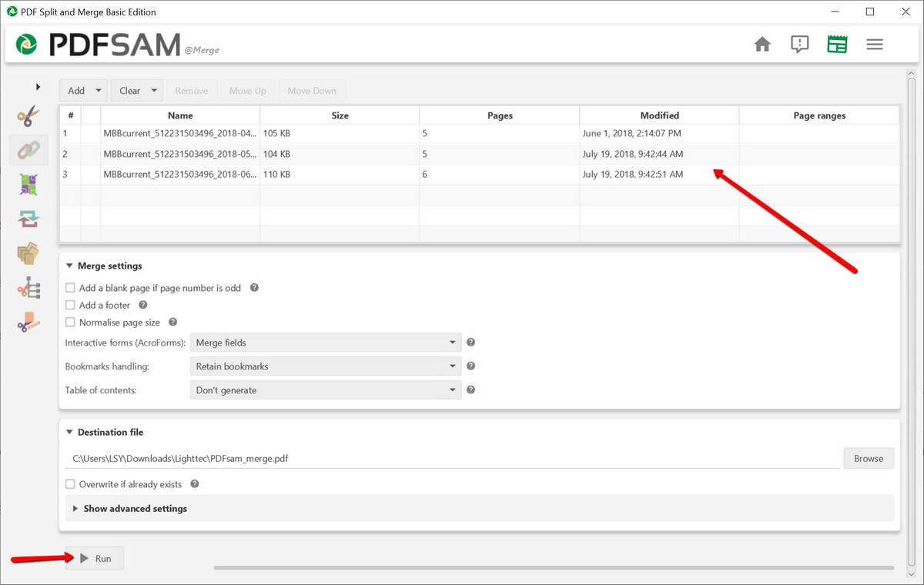Open the Bookmarks handling dropdown
This screenshot has height=585, width=924.
pyautogui.click(x=326, y=366)
